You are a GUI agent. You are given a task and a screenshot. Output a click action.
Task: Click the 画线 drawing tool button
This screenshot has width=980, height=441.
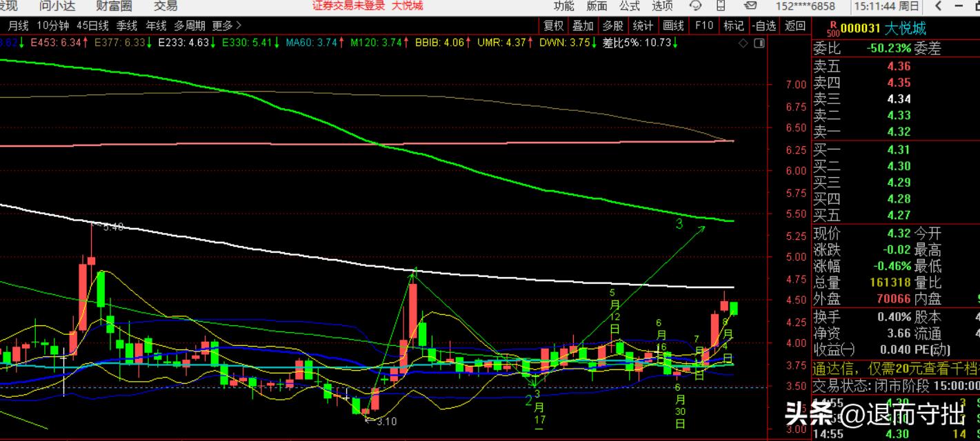(672, 25)
